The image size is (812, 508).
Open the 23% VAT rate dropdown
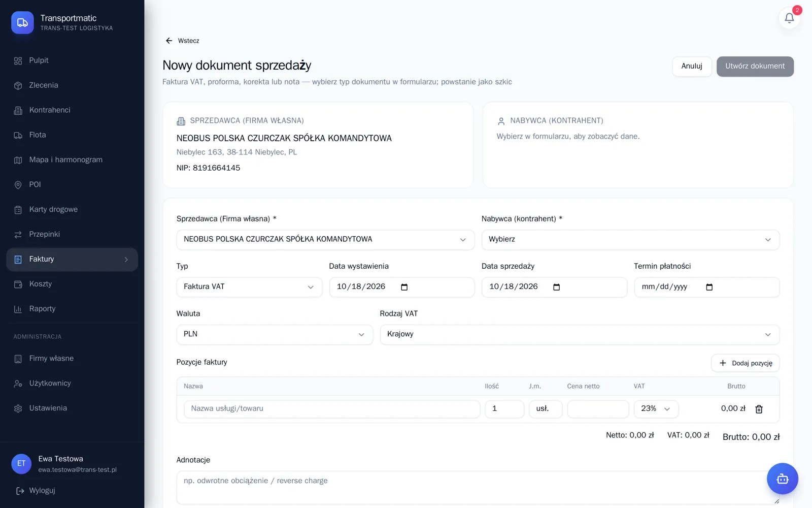[656, 409]
